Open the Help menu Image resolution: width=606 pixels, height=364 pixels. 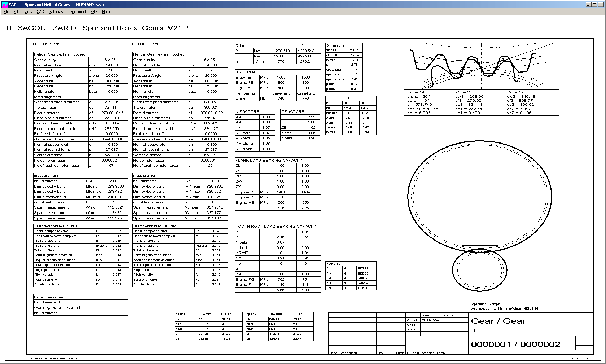click(x=106, y=12)
